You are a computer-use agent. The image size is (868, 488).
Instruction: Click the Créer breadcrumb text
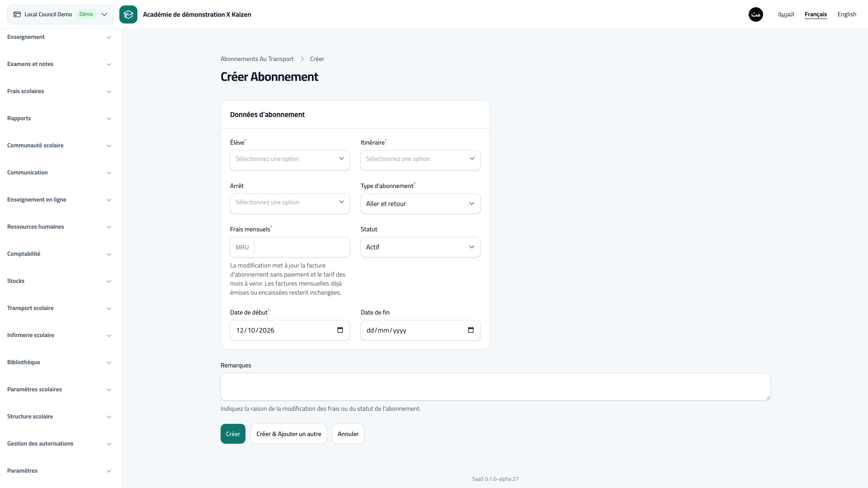[x=317, y=59]
